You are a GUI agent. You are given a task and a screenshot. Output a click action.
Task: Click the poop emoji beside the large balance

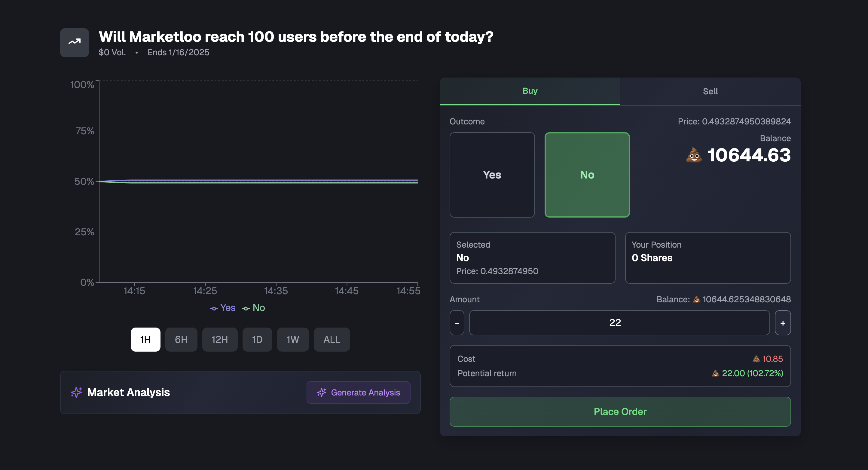coord(694,155)
